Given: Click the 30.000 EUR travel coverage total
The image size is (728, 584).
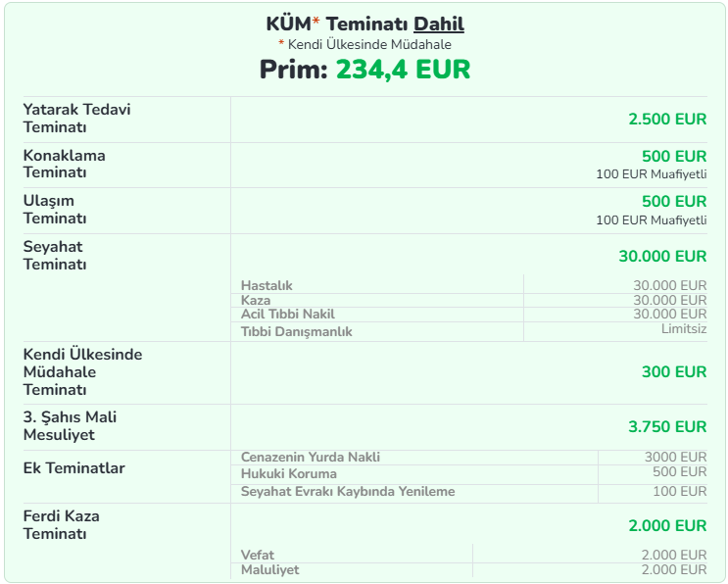Looking at the screenshot, I should [662, 256].
